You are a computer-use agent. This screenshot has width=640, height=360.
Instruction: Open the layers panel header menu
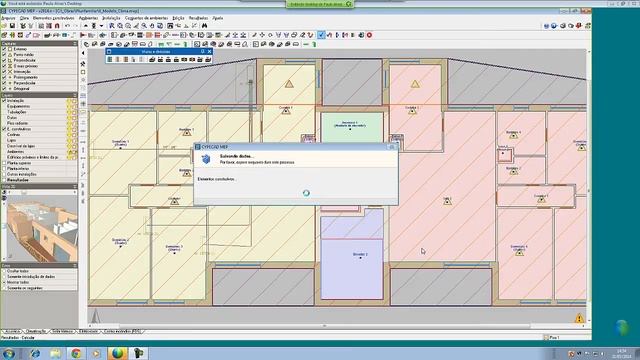click(75, 95)
